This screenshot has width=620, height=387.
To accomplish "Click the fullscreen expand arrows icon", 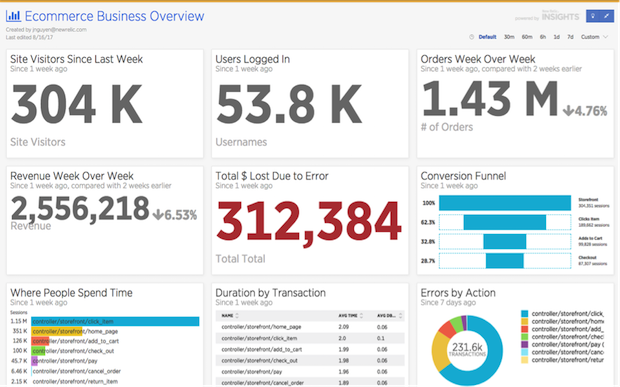I will 607,16.
